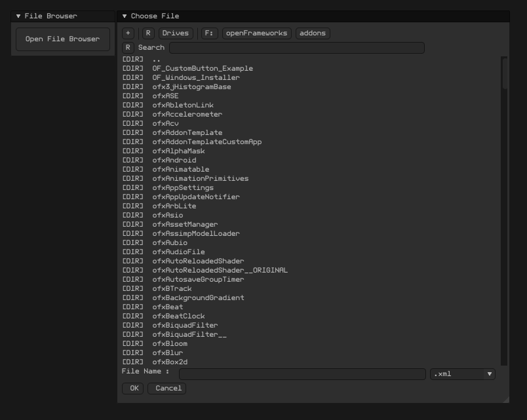
Task: Collapse the Choose File window triangle
Action: (125, 16)
